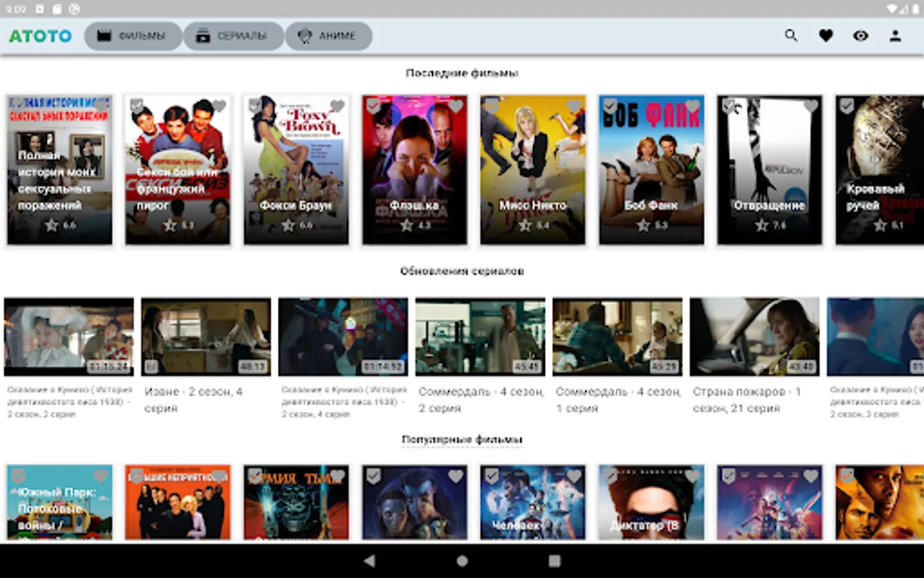The image size is (924, 578).
Task: Click the star rating on Фокси Браун
Action: 296,225
